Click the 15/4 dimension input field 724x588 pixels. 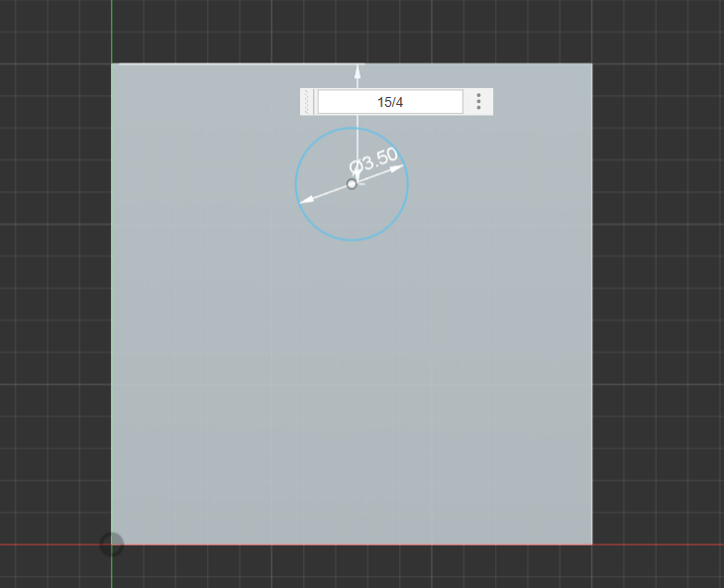tap(390, 102)
